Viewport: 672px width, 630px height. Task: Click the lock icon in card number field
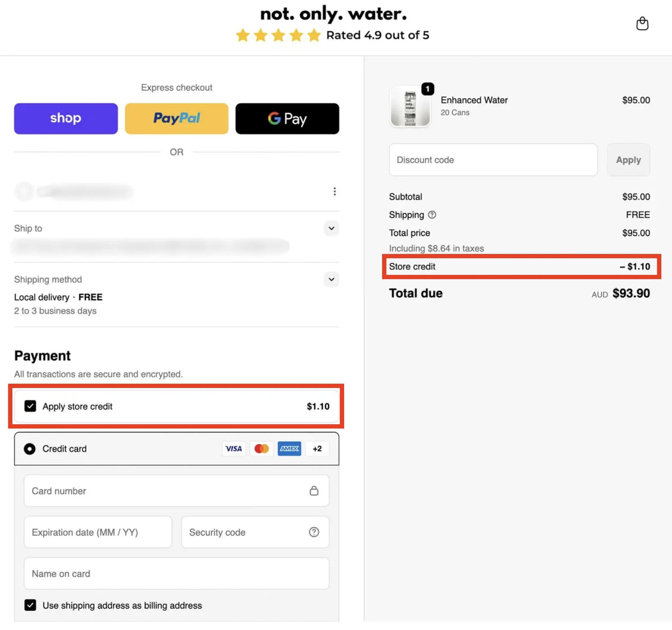(x=314, y=491)
